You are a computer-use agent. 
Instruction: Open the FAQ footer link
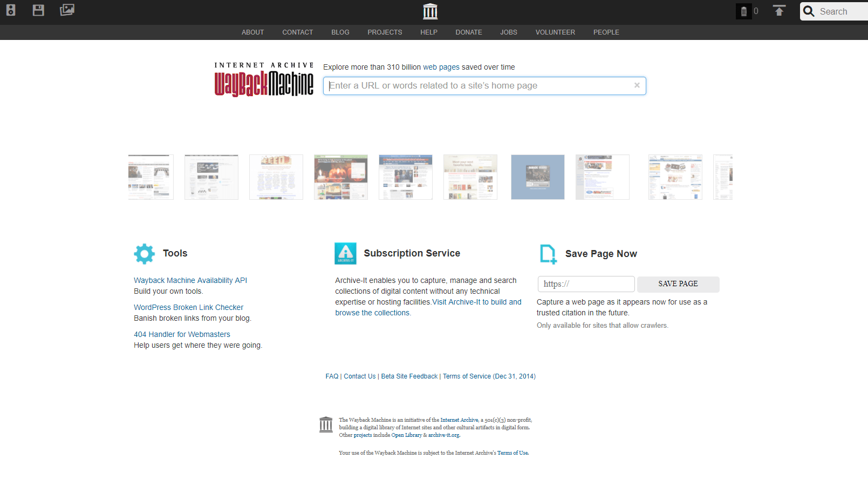point(332,376)
